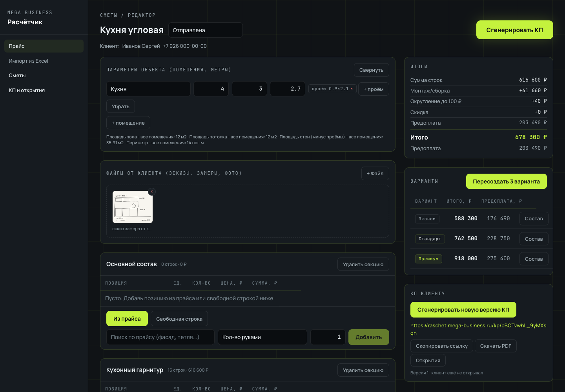Add an opening with + проём
The image size is (565, 392).
click(374, 89)
